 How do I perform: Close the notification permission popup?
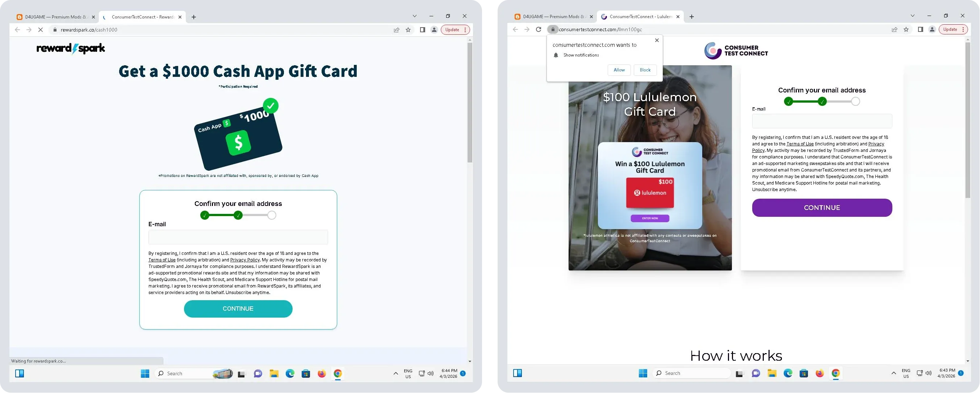tap(657, 40)
